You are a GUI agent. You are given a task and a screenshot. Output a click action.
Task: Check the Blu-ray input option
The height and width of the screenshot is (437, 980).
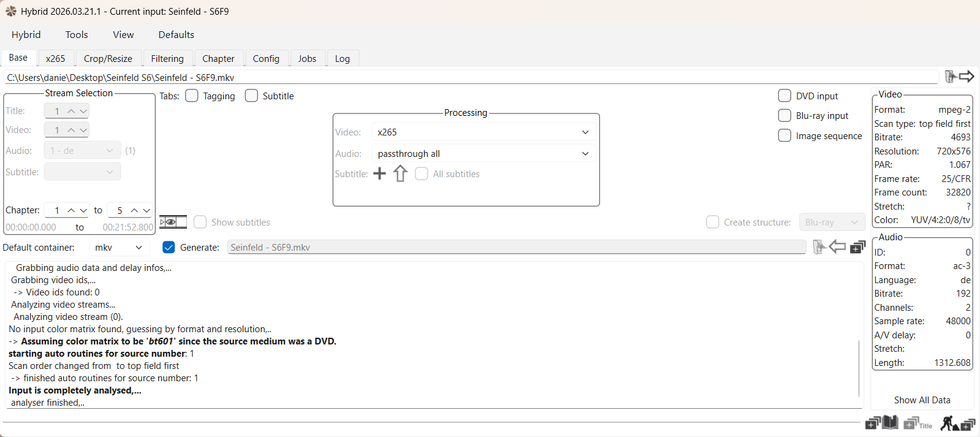click(784, 115)
